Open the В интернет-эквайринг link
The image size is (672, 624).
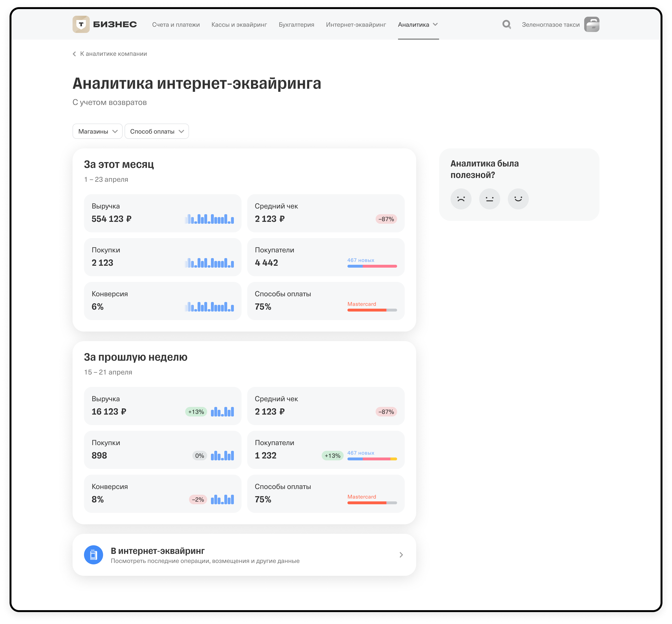[x=157, y=551]
